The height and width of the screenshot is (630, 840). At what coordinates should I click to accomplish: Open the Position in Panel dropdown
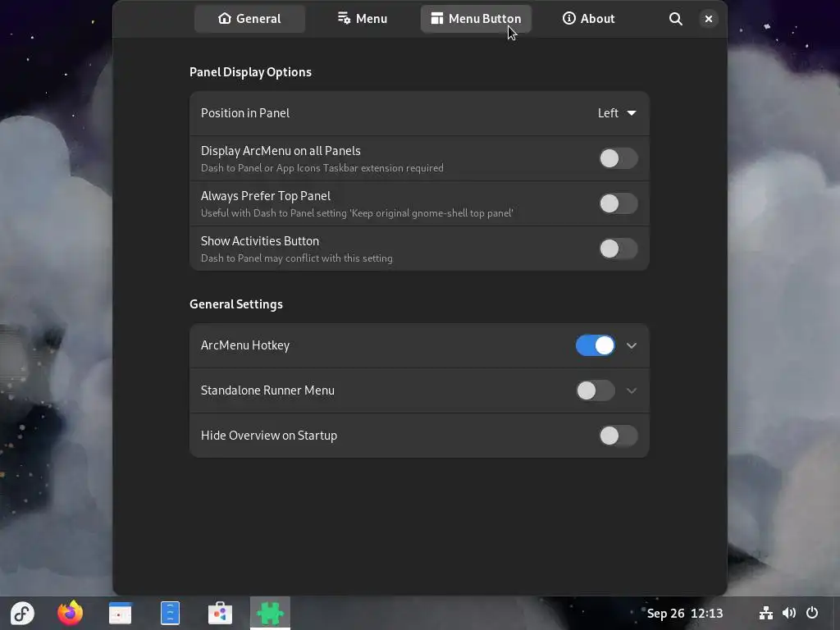pos(617,113)
